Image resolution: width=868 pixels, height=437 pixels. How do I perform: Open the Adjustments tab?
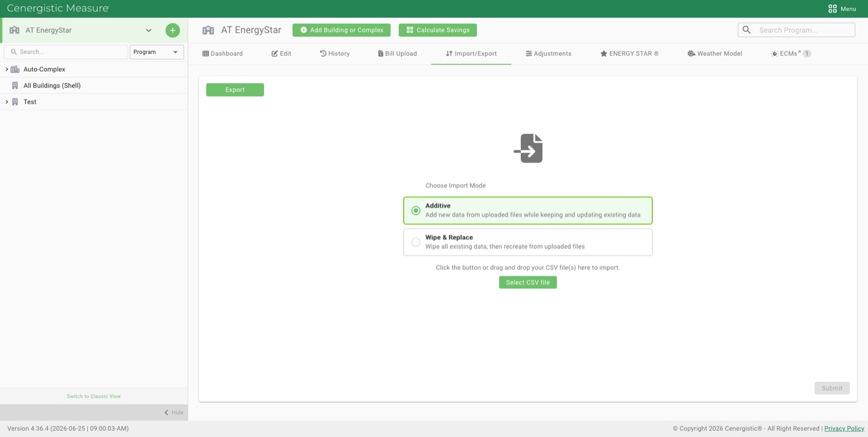click(549, 53)
